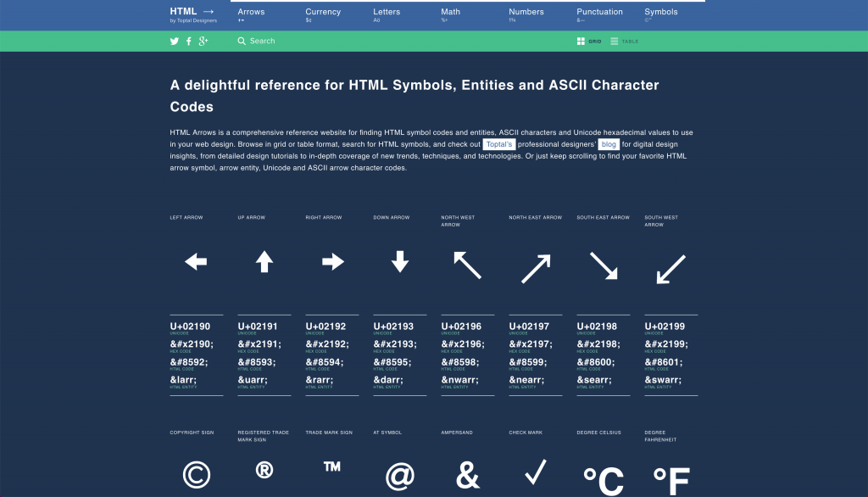This screenshot has height=497, width=868.
Task: Select the south east arrow symbol
Action: pyautogui.click(x=604, y=265)
